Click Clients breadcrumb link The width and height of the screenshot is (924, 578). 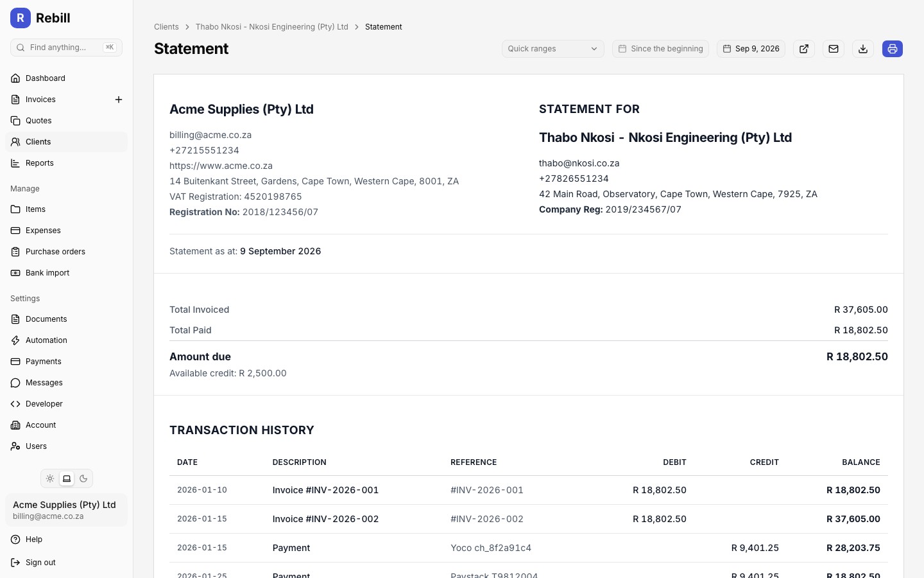point(166,27)
